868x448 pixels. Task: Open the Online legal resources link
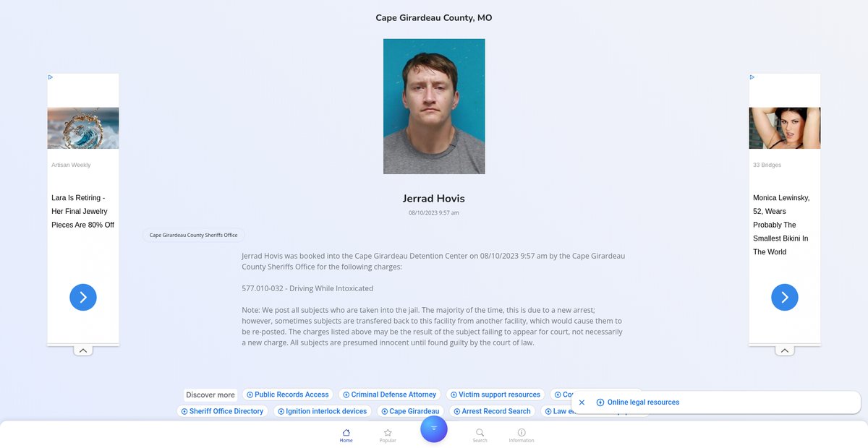[638, 402]
